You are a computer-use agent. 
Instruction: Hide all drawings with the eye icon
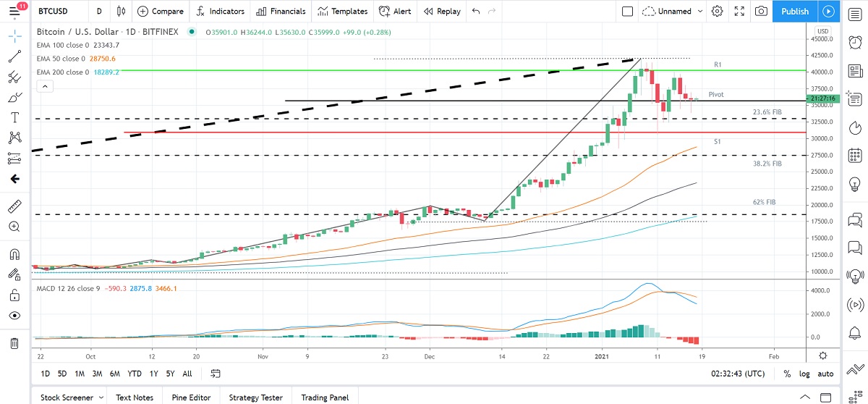[14, 316]
